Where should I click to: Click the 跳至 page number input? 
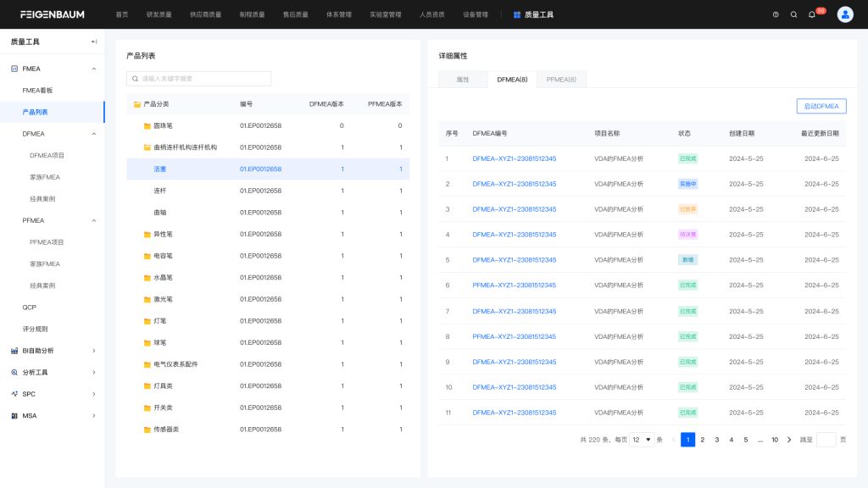[826, 440]
